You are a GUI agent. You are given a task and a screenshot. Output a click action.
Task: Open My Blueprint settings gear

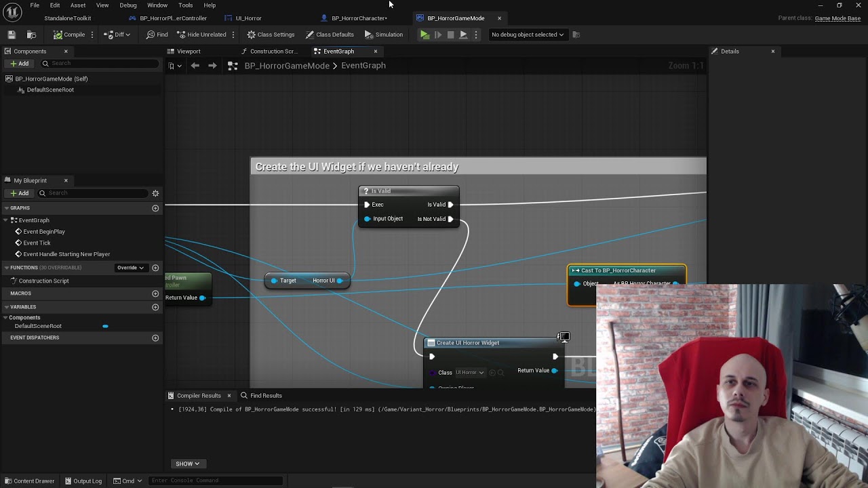pos(155,193)
